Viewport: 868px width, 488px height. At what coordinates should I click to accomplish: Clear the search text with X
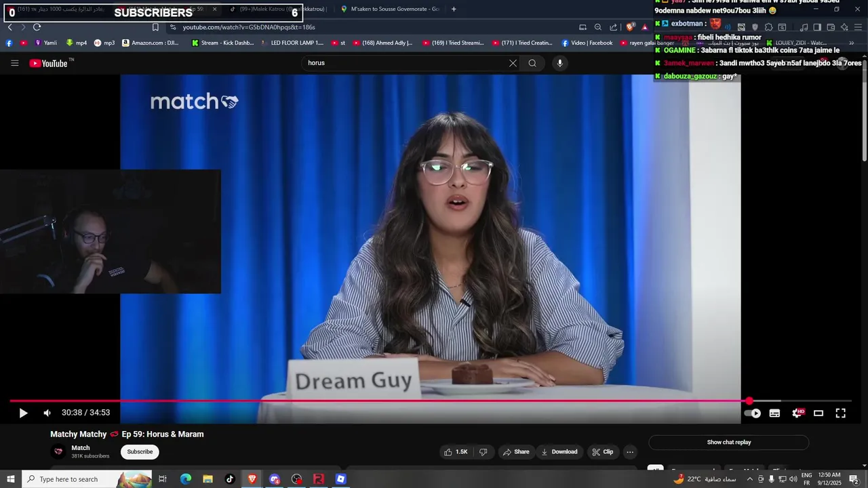513,63
